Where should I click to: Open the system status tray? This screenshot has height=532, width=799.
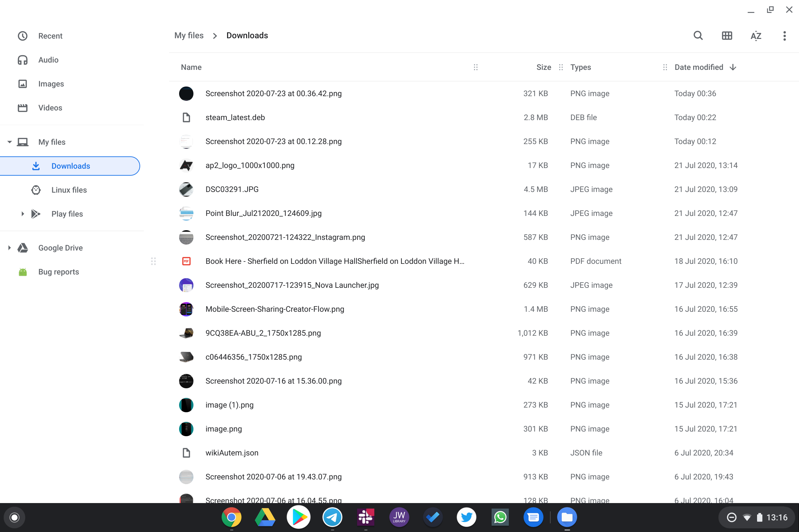point(757,517)
